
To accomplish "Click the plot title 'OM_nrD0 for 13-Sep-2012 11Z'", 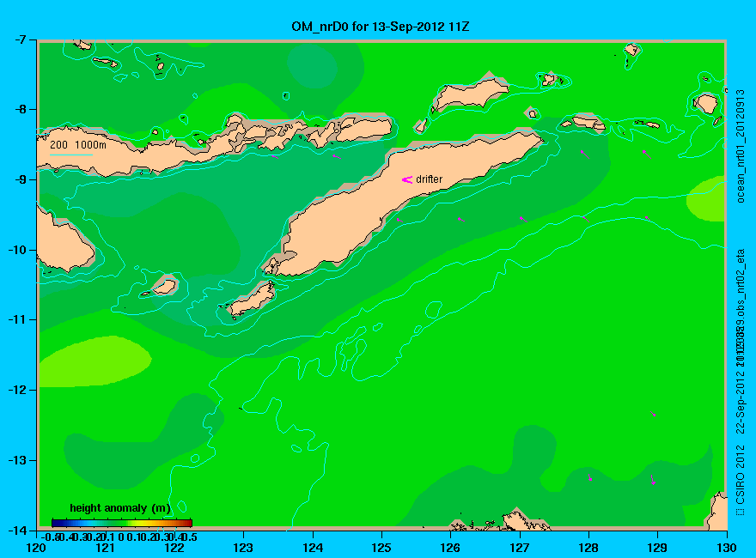I will tap(380, 27).
